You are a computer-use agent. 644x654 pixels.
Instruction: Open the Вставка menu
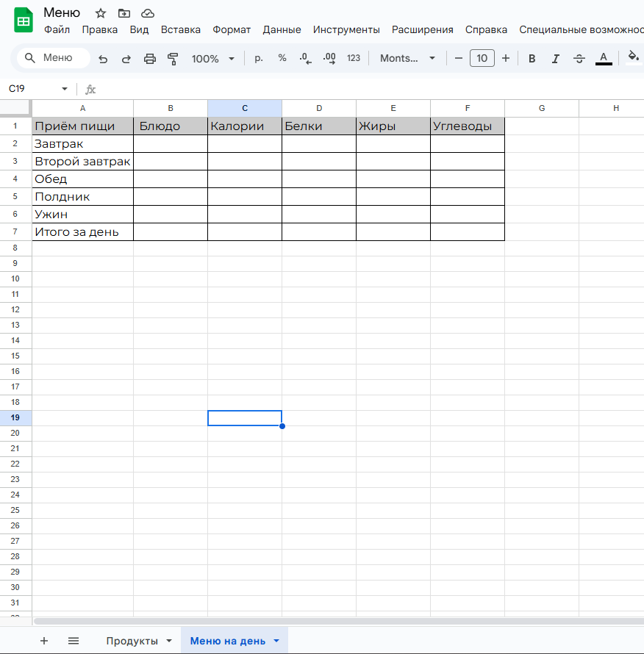click(181, 29)
